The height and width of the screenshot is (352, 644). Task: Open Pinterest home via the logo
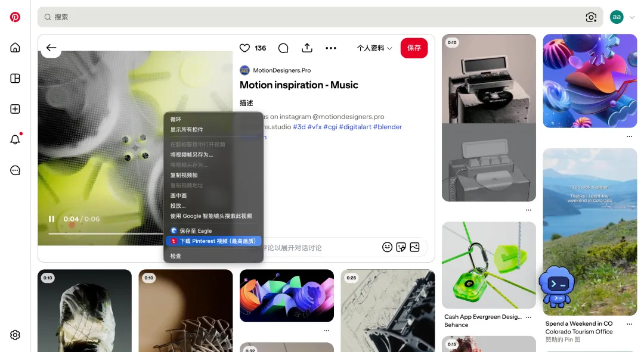[x=15, y=17]
